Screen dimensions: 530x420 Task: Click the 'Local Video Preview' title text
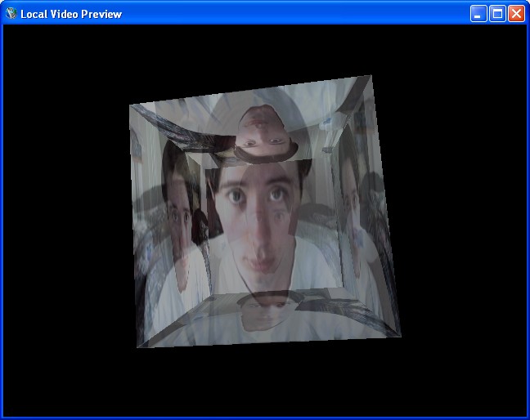click(x=71, y=14)
